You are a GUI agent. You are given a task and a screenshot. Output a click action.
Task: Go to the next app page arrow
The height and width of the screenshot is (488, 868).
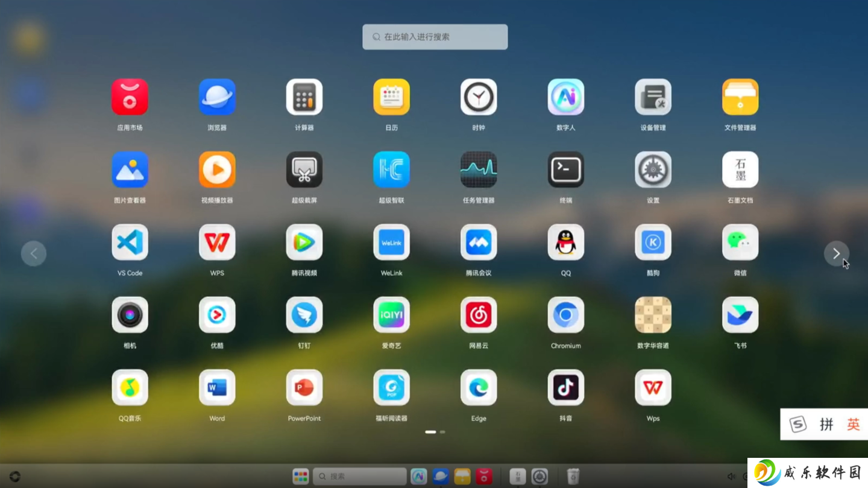pyautogui.click(x=836, y=253)
